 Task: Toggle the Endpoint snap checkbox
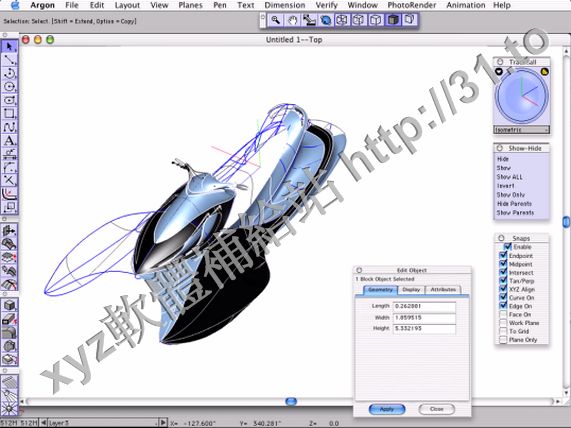503,255
